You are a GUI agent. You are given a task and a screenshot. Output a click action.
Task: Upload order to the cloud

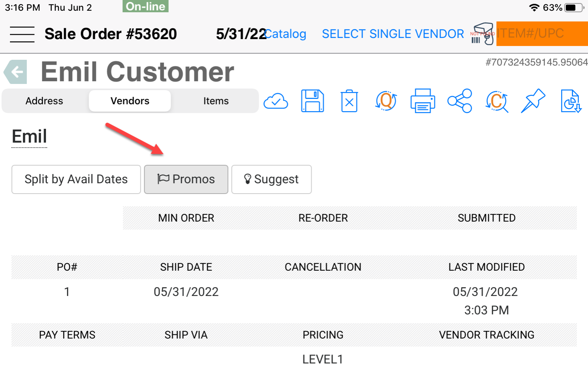coord(276,101)
